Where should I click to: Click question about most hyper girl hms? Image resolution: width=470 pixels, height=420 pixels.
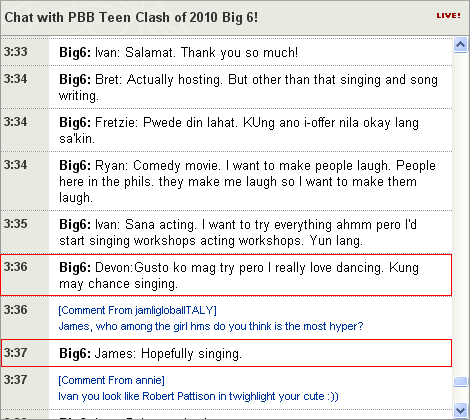pos(211,326)
